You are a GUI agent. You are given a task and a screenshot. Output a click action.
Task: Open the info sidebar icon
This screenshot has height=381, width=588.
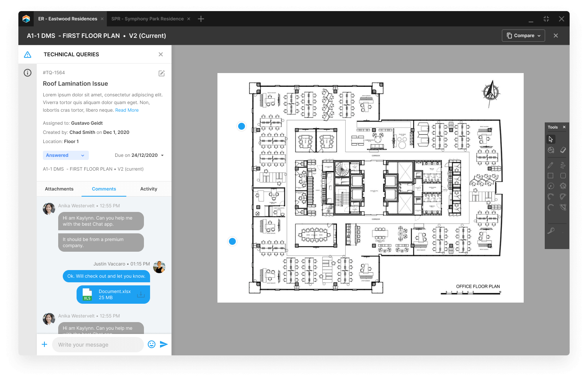[28, 73]
